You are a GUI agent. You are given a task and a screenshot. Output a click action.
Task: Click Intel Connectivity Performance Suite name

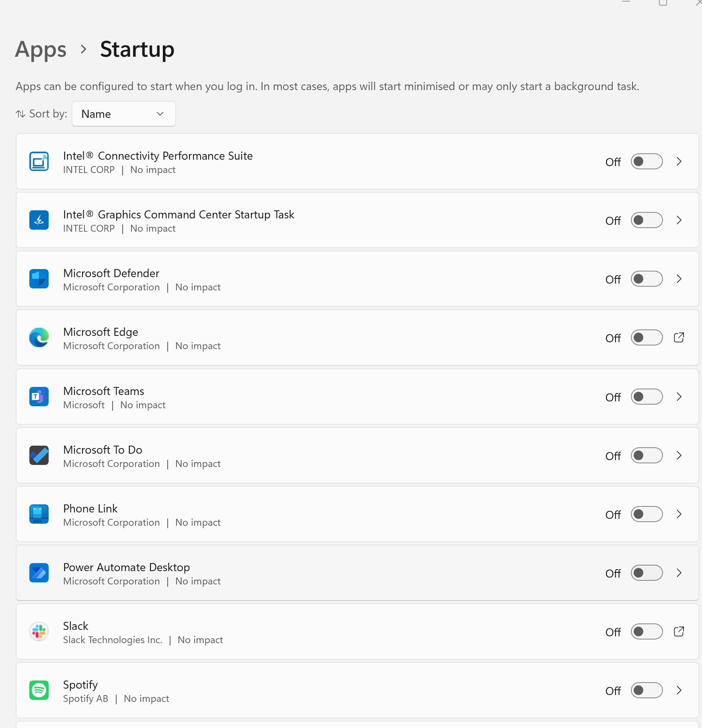tap(158, 156)
